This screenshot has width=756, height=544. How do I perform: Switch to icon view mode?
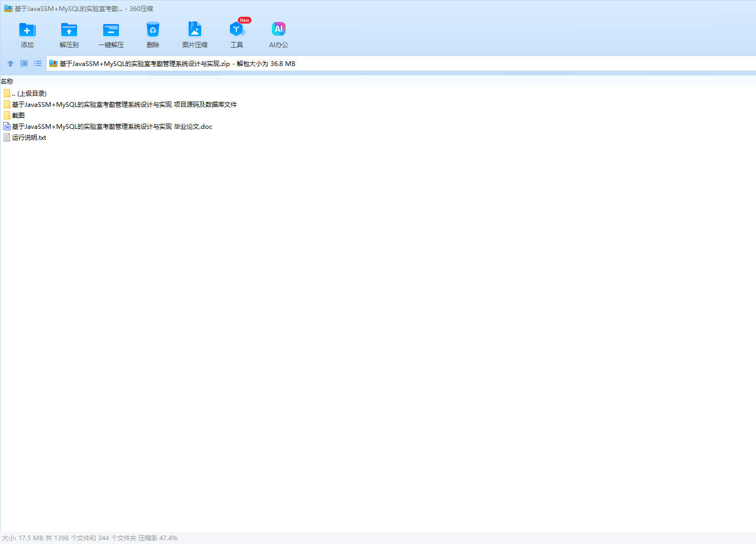pos(24,63)
